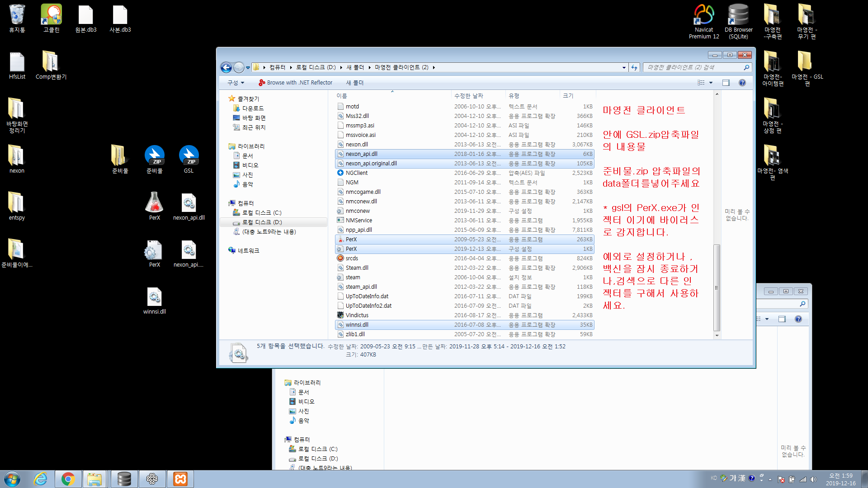Expand the address bar history dropdown
The width and height of the screenshot is (868, 488).
point(624,67)
